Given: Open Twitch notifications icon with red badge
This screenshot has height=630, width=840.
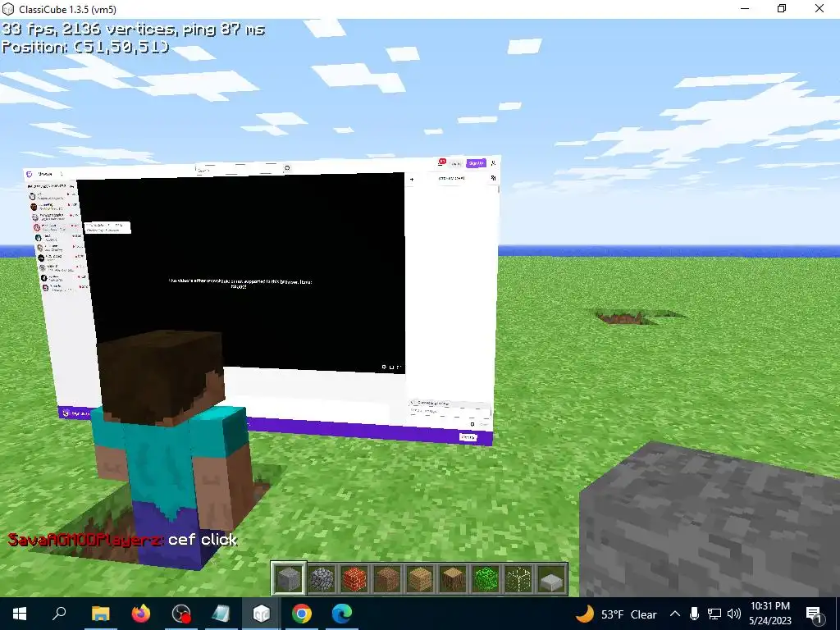Looking at the screenshot, I should pyautogui.click(x=441, y=162).
